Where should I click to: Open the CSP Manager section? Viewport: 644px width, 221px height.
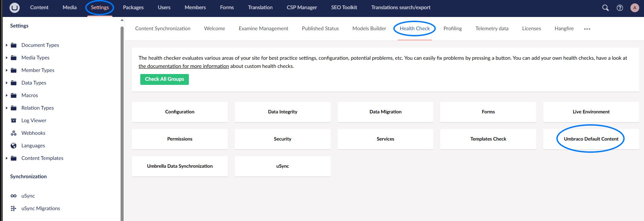point(302,7)
